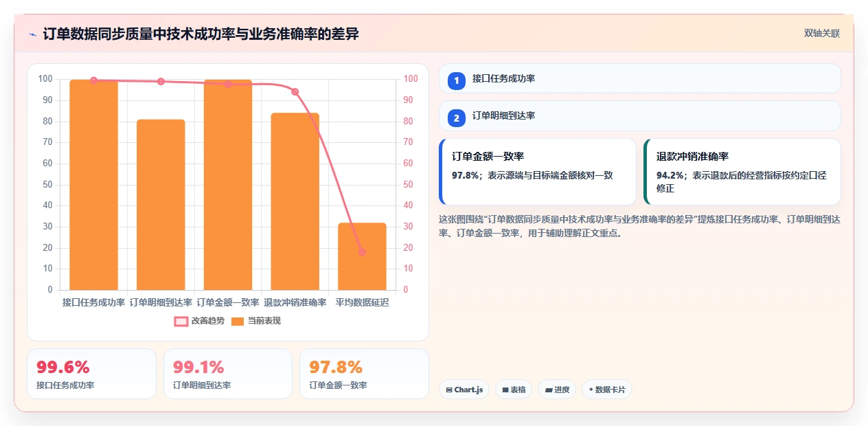Image resolution: width=868 pixels, height=426 pixels.
Task: Click the chart title 订单数据同步质量中技术成功率与业务准确率的差异
Action: pos(201,34)
